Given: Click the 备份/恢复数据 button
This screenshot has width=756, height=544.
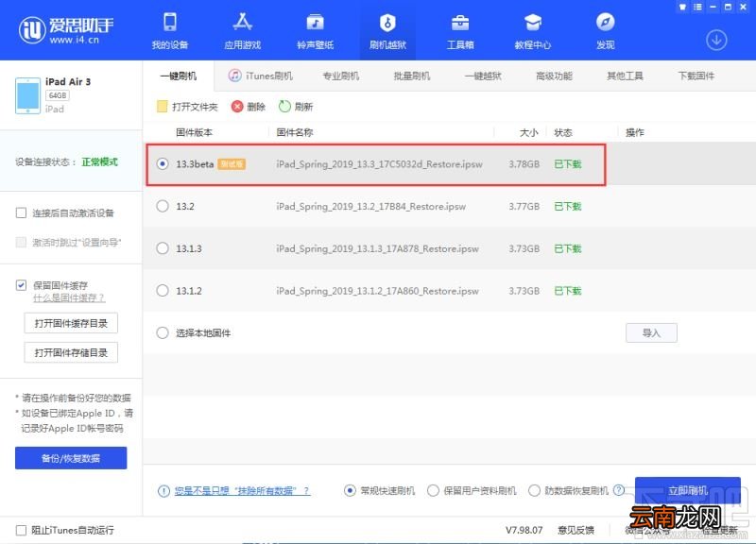Looking at the screenshot, I should (x=71, y=458).
